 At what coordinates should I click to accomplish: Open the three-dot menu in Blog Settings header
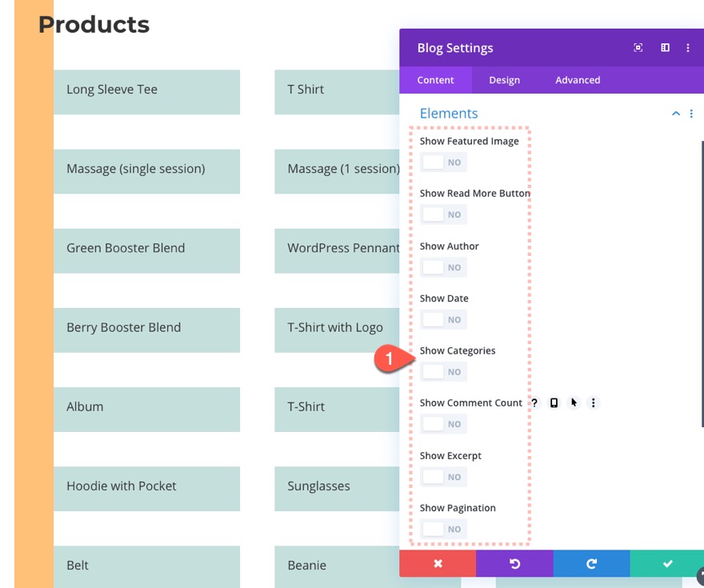(x=688, y=47)
